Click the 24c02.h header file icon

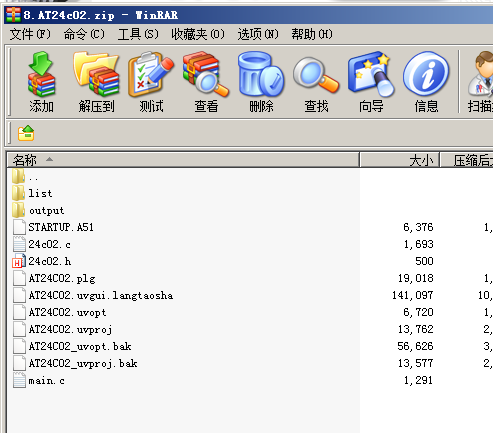(x=19, y=261)
